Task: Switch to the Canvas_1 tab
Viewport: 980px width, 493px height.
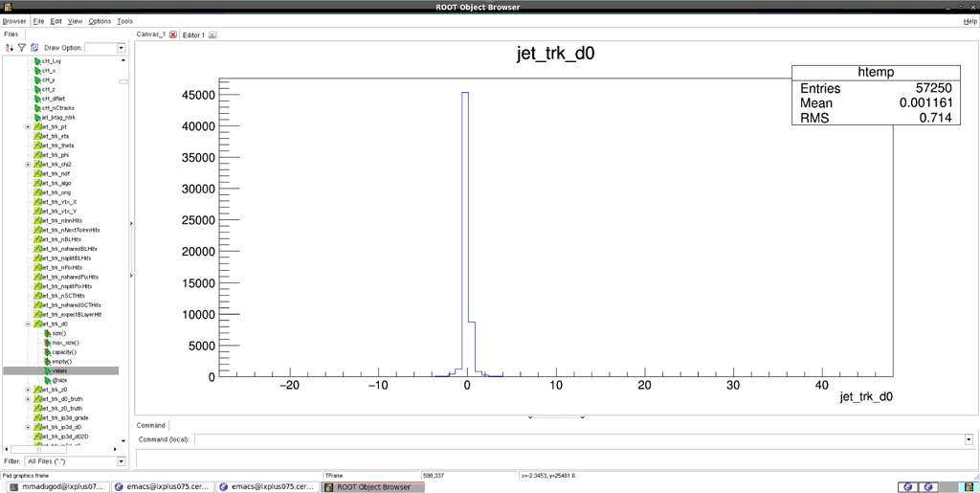Action: [x=151, y=35]
